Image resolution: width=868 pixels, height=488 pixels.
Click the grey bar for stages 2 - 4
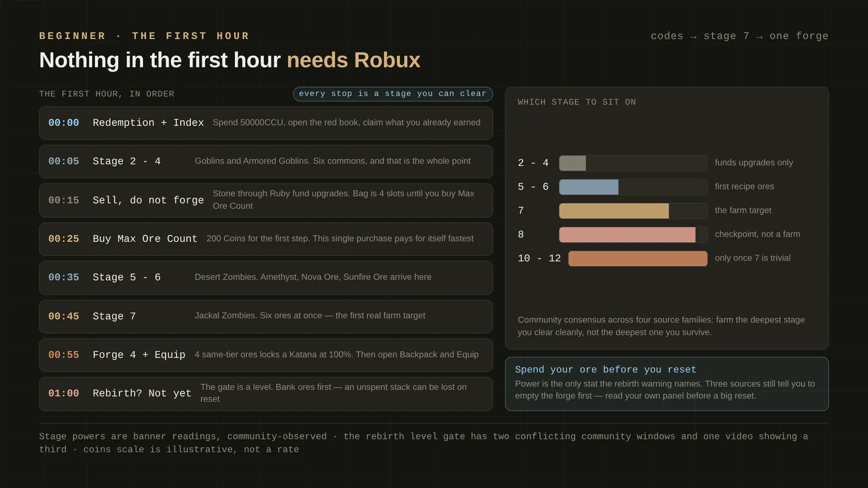[x=572, y=163]
